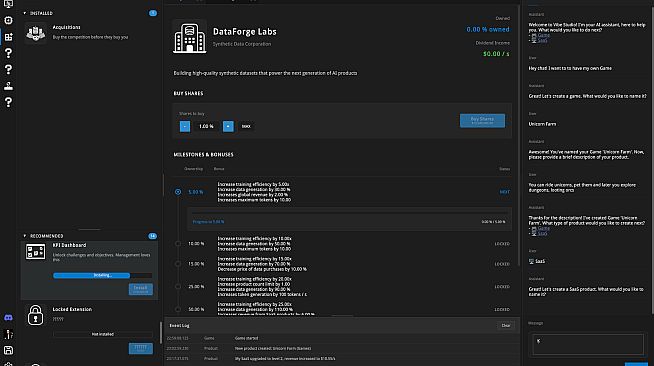This screenshot has height=366, width=654.
Task: Select the Acquisitions extension title
Action: pyautogui.click(x=66, y=27)
